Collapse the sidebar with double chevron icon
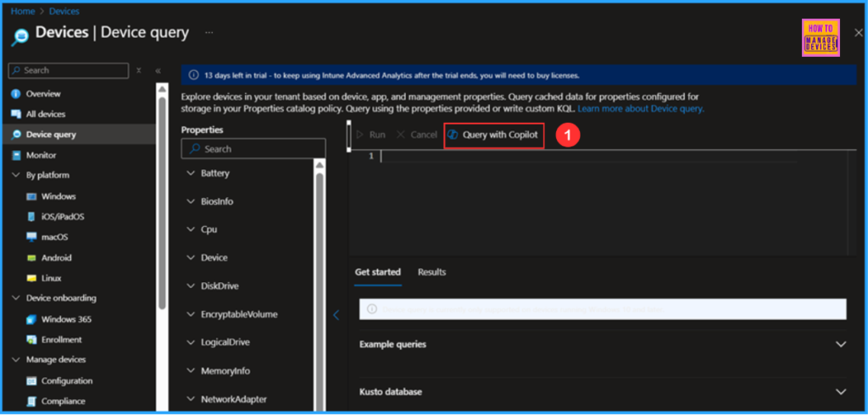The height and width of the screenshot is (415, 868). [x=158, y=71]
